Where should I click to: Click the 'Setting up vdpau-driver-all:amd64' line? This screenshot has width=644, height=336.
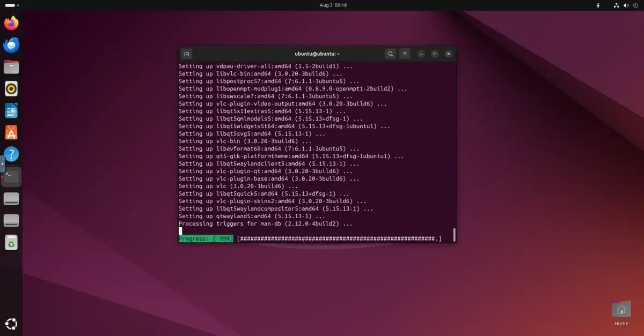(x=266, y=66)
